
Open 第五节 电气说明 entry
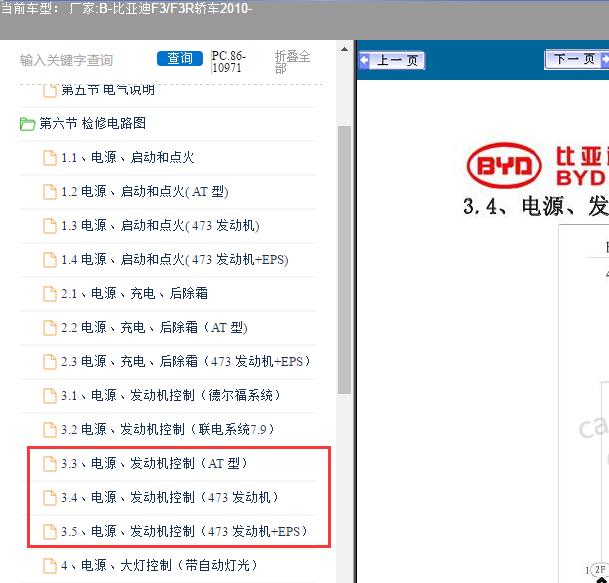(x=108, y=90)
